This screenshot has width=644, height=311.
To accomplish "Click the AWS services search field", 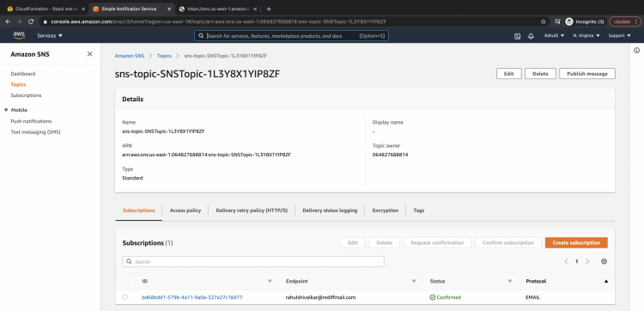I will (291, 36).
